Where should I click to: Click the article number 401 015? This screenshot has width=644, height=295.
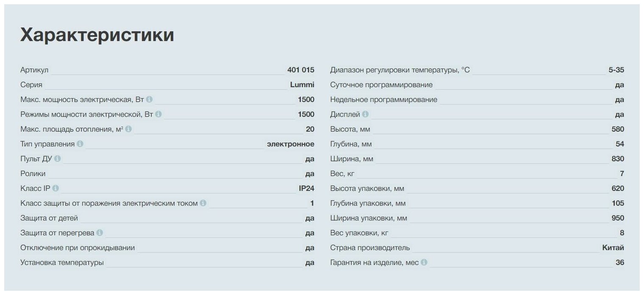coord(301,70)
